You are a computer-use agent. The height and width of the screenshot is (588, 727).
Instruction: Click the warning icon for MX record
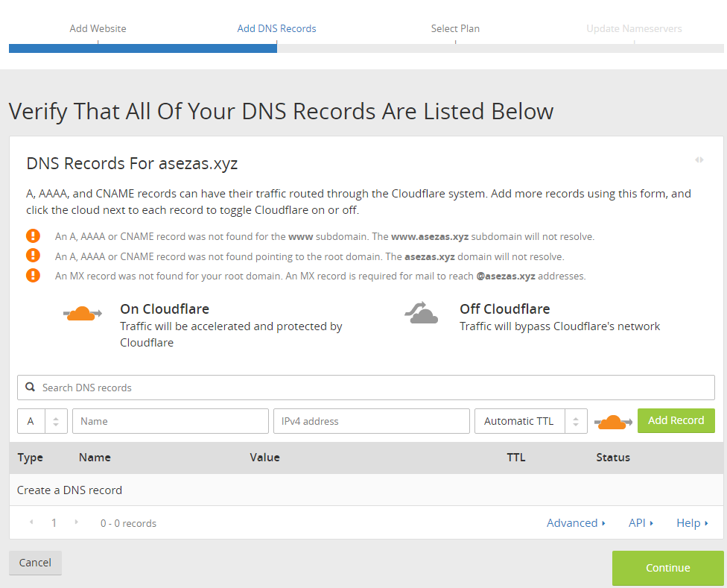(33, 275)
